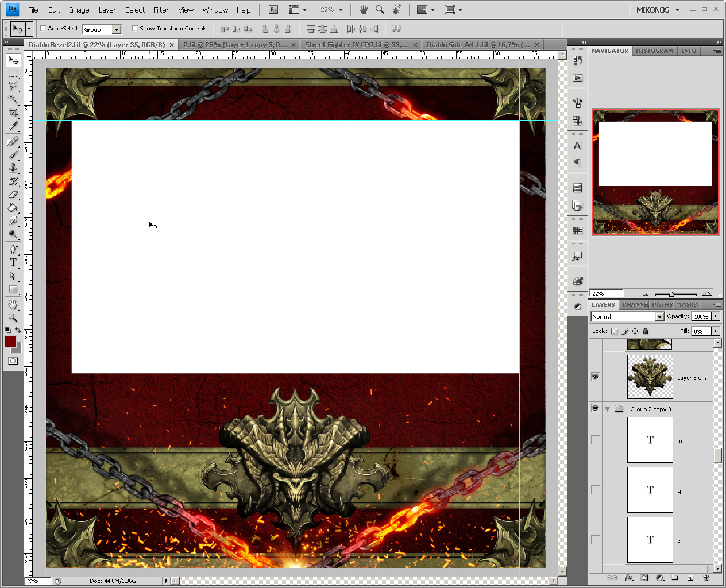Click the Navigator zoom percentage field
Image resolution: width=726 pixels, height=588 pixels.
click(x=606, y=293)
